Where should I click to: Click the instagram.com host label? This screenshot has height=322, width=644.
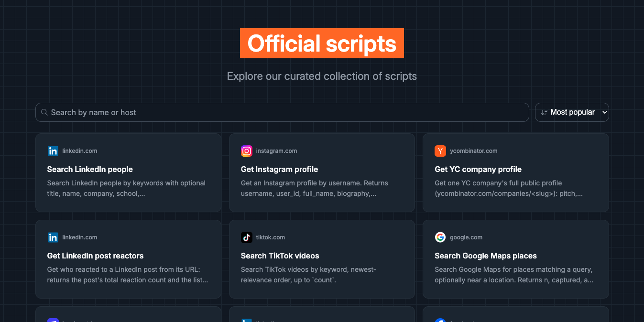click(276, 151)
